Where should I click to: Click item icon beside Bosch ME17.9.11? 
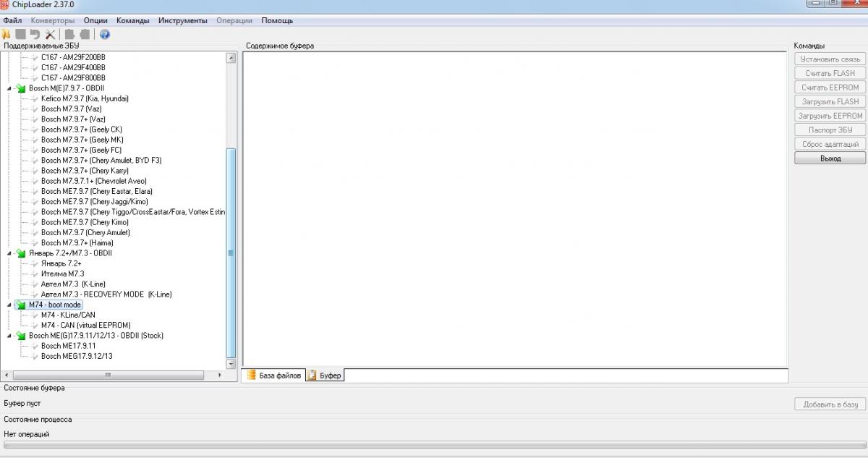click(34, 346)
